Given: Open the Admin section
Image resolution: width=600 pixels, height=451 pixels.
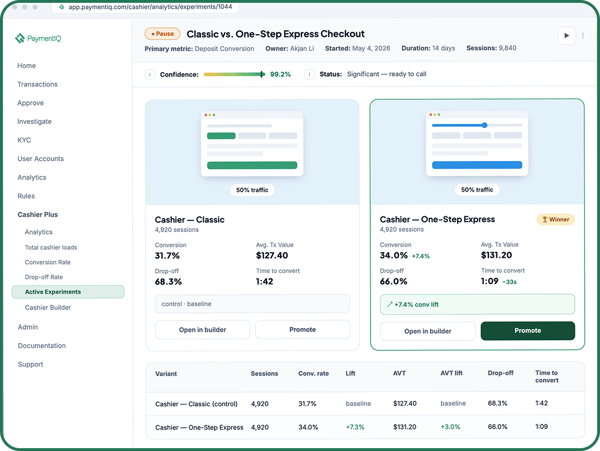Looking at the screenshot, I should (x=28, y=327).
